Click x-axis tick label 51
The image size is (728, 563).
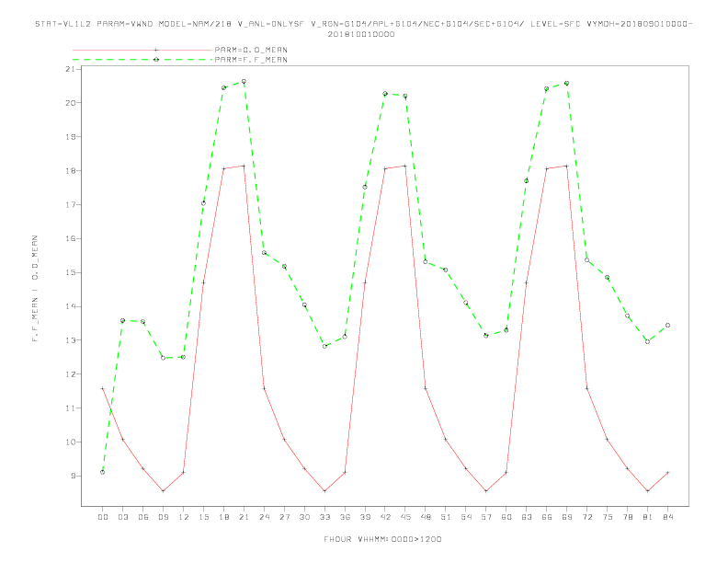tap(446, 517)
